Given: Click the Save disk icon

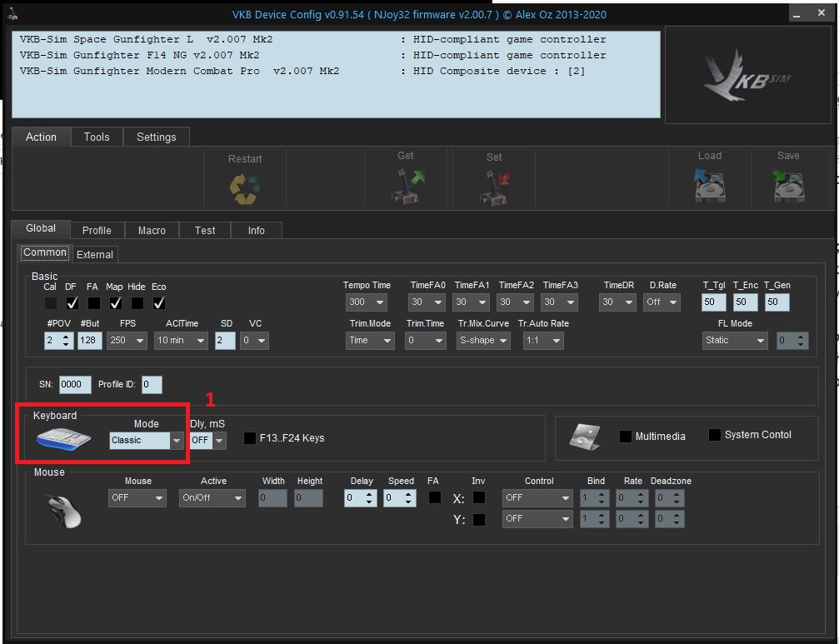Looking at the screenshot, I should coord(788,186).
